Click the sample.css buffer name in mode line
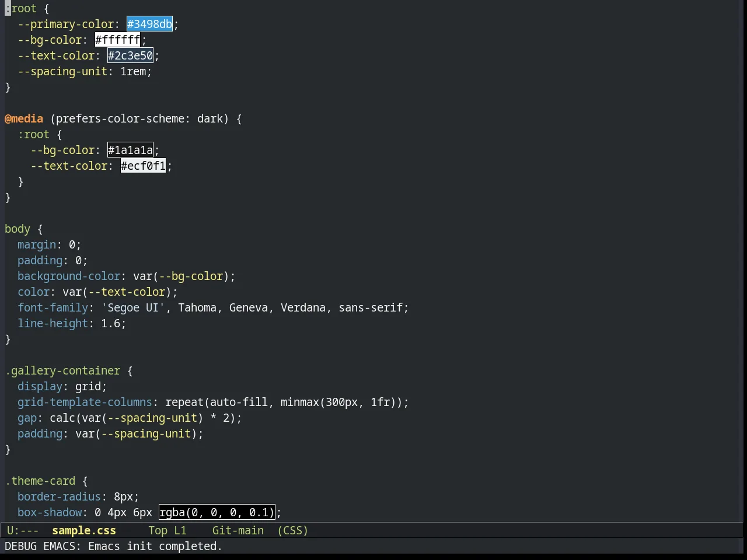This screenshot has height=560, width=747. pyautogui.click(x=84, y=530)
